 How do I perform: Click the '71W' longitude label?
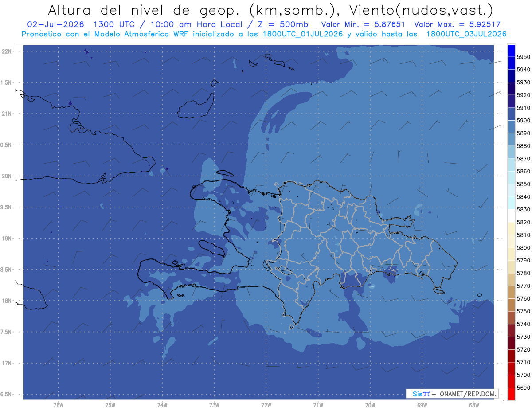click(x=318, y=405)
